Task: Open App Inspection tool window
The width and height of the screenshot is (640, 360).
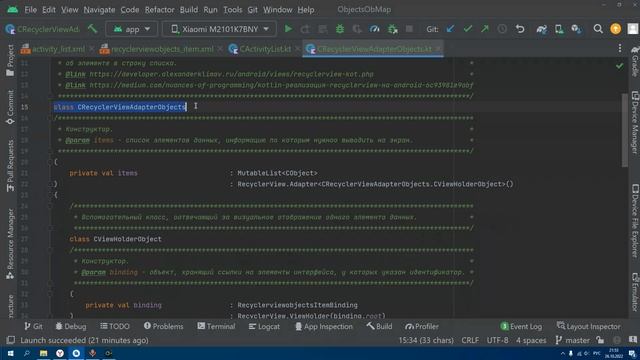Action: click(324, 326)
